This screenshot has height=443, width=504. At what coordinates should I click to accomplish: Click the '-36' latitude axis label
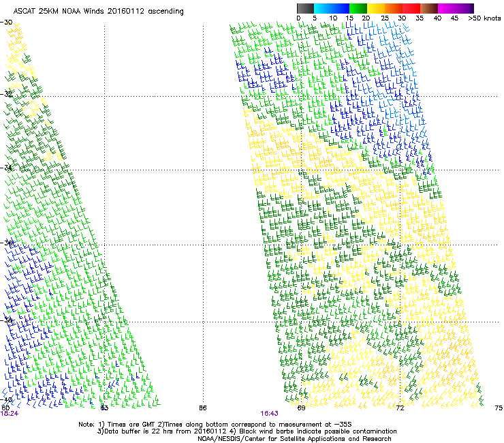(6, 243)
